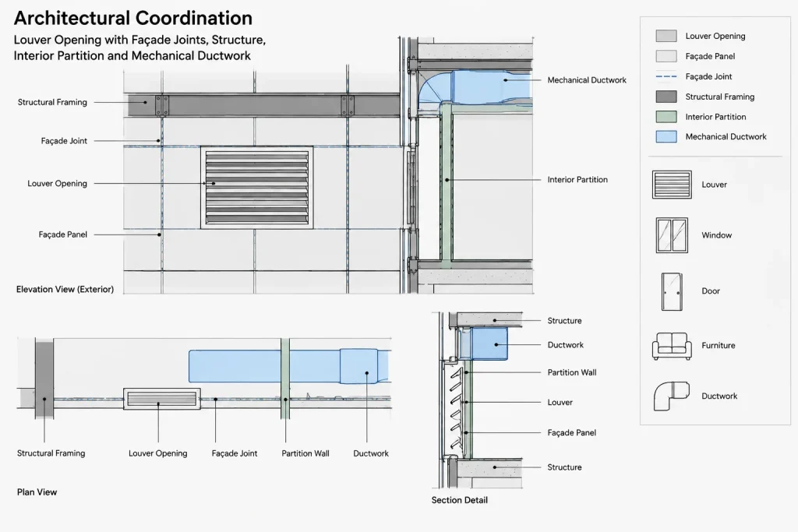Select the Louver Opening gray swatch in legend

point(666,36)
